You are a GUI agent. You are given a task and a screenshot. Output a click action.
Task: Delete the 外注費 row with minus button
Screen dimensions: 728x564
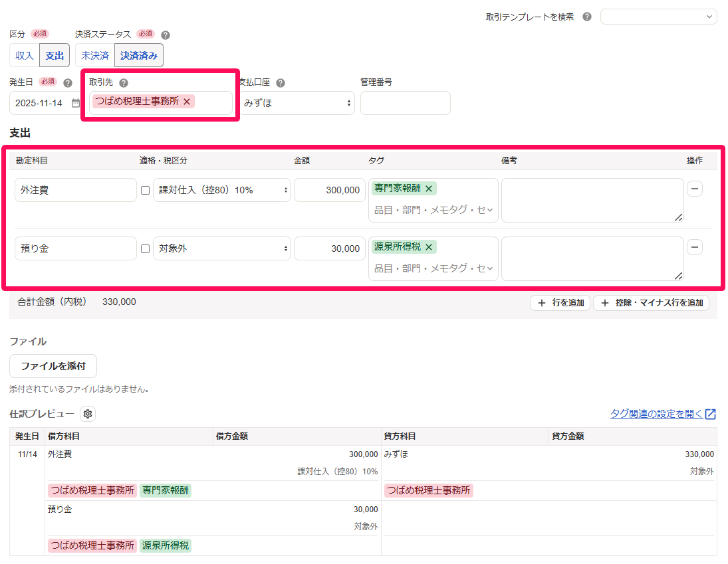[695, 189]
